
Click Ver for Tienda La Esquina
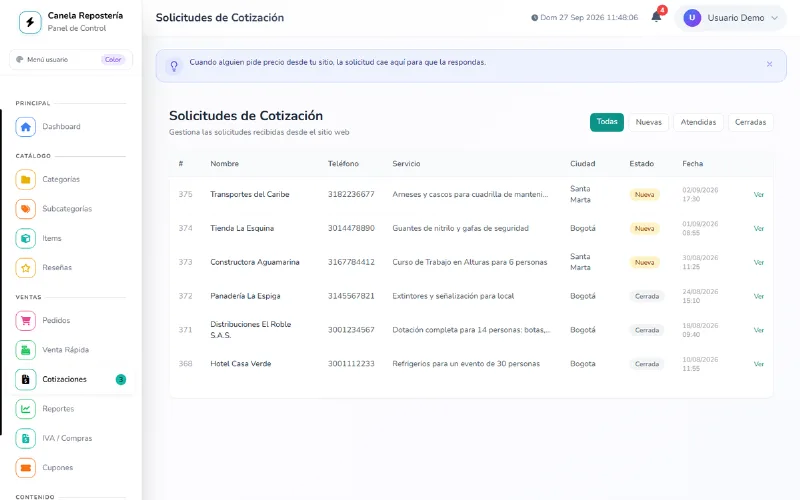(x=759, y=229)
